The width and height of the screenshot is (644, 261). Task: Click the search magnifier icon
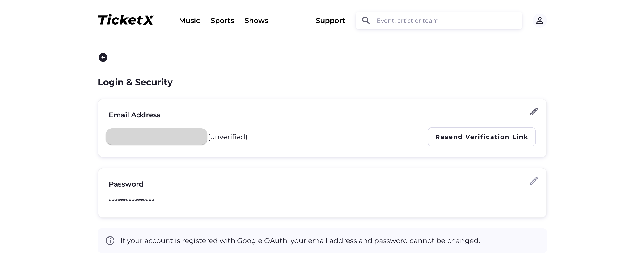click(x=366, y=21)
